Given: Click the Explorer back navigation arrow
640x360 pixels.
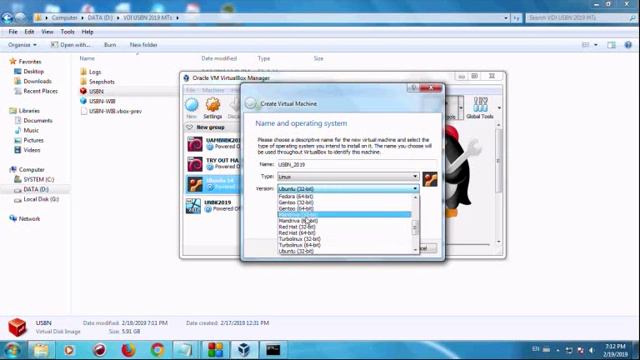Looking at the screenshot, I should tap(7, 18).
